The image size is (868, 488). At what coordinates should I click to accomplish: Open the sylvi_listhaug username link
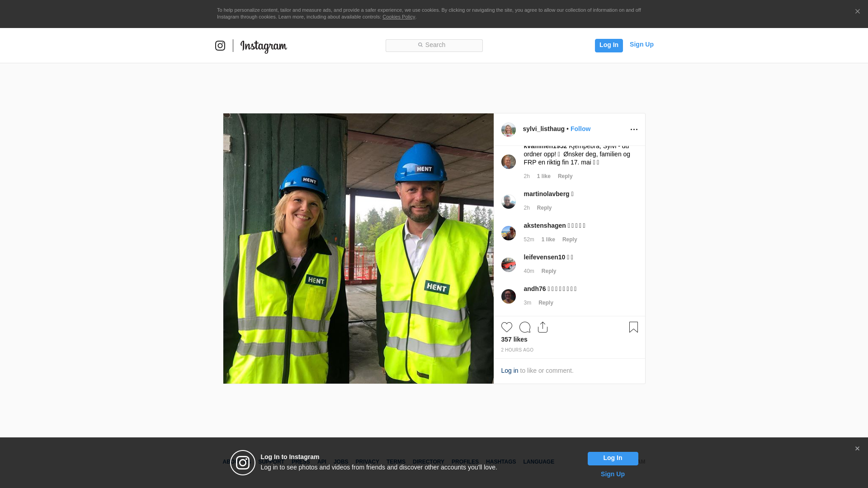543,129
